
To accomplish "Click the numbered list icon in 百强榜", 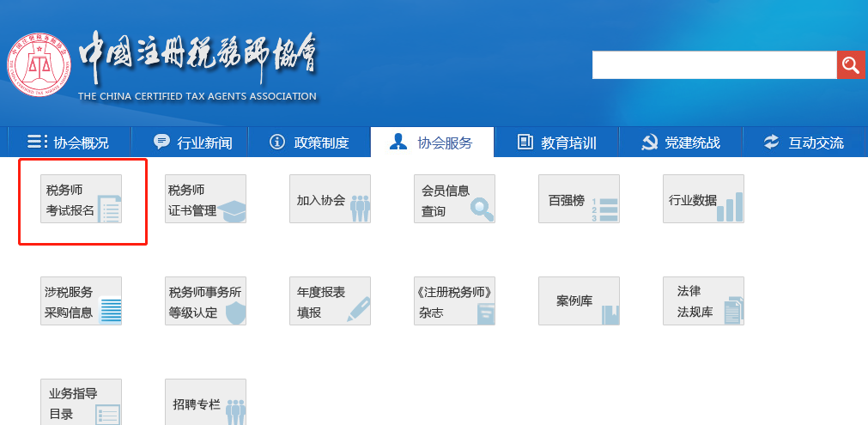I will 604,209.
